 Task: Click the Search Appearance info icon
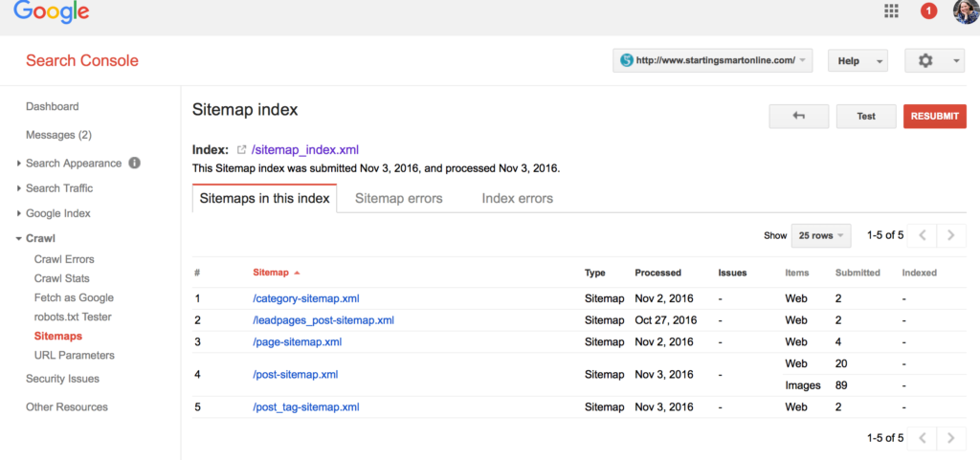pos(134,163)
